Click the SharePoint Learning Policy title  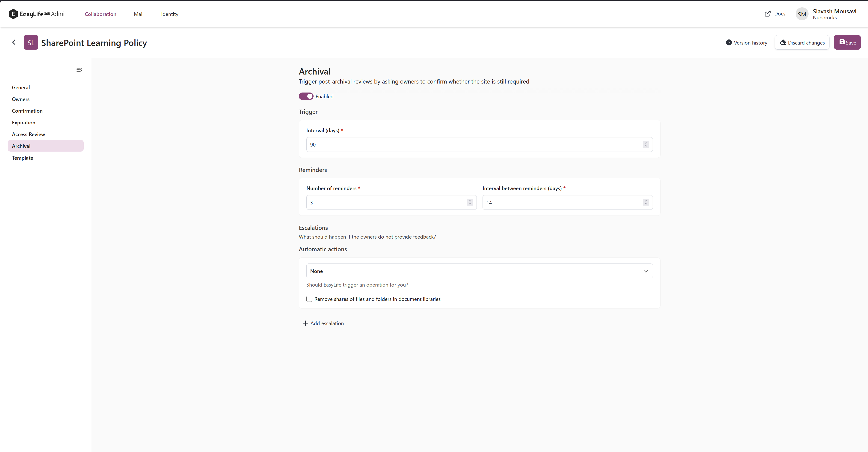pos(94,43)
